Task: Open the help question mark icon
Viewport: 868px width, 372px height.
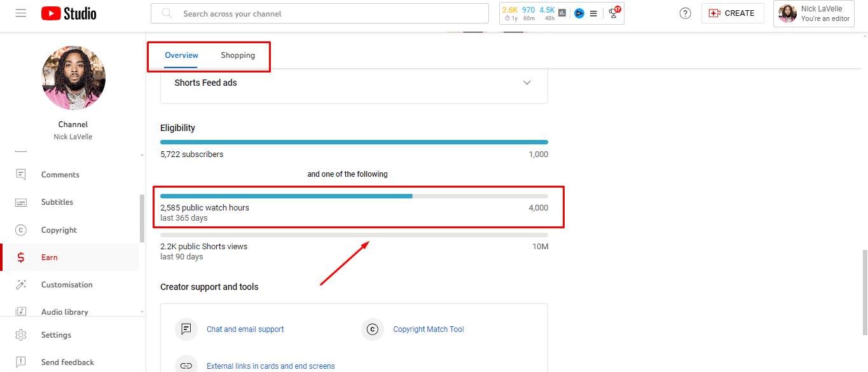Action: pyautogui.click(x=685, y=13)
